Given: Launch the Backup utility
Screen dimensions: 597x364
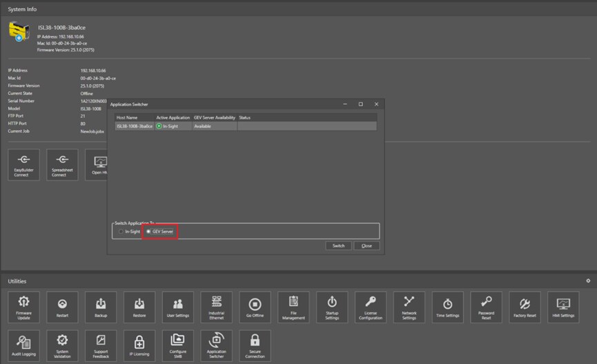Looking at the screenshot, I should tap(101, 307).
